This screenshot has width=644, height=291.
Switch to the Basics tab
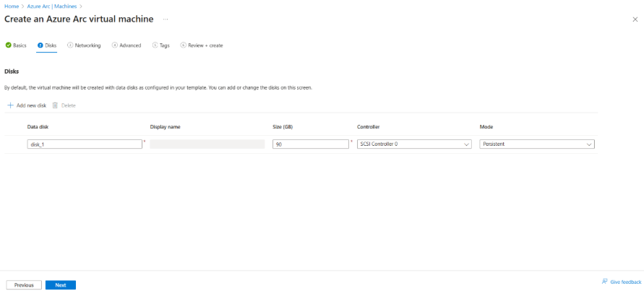coord(16,45)
